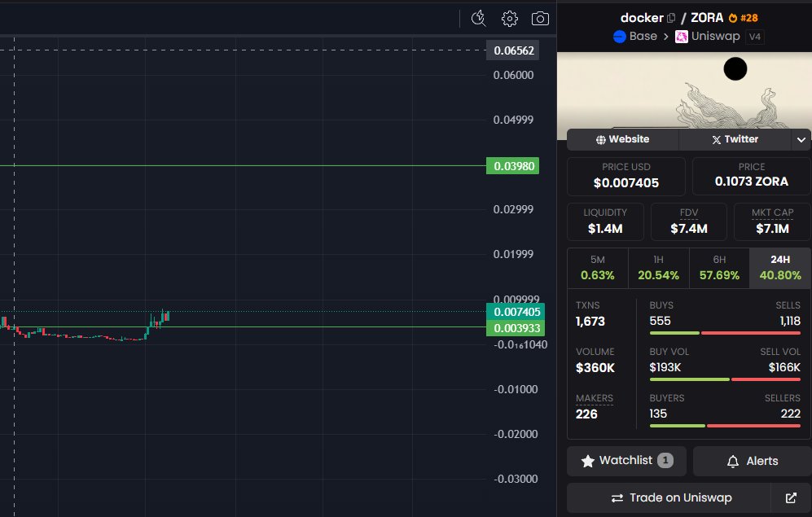Click the Watchlist count badge

(x=665, y=460)
